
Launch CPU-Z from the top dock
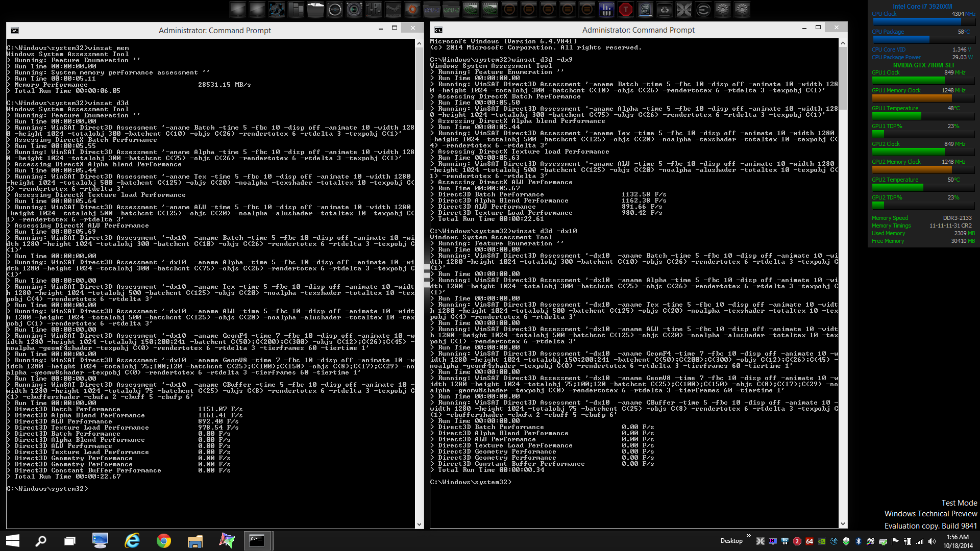click(x=432, y=10)
